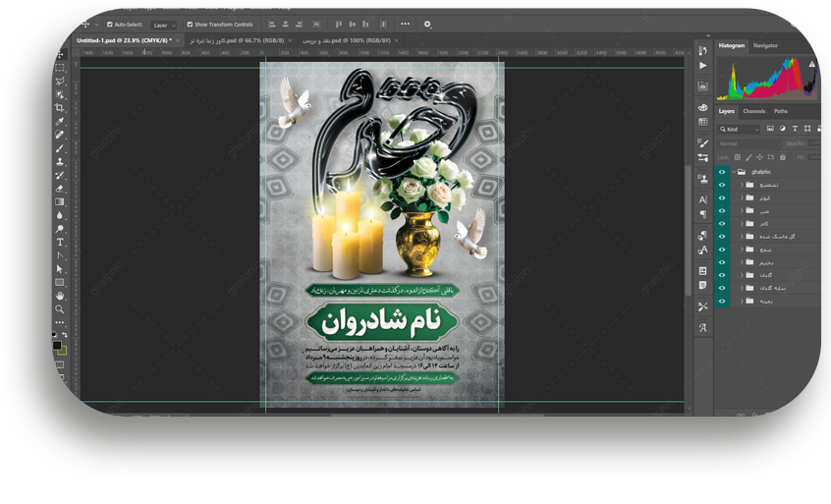Select the Eraser tool
831x504 pixels.
[60, 188]
